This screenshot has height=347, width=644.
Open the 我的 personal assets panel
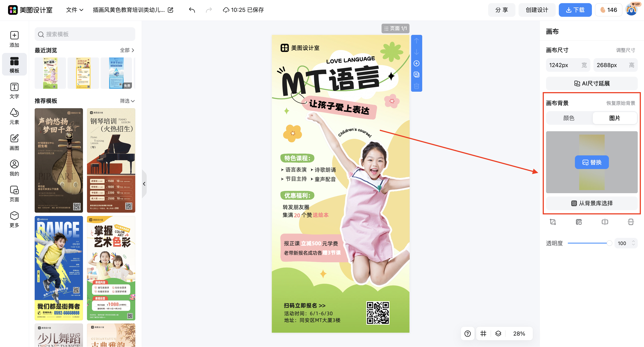pyautogui.click(x=14, y=168)
